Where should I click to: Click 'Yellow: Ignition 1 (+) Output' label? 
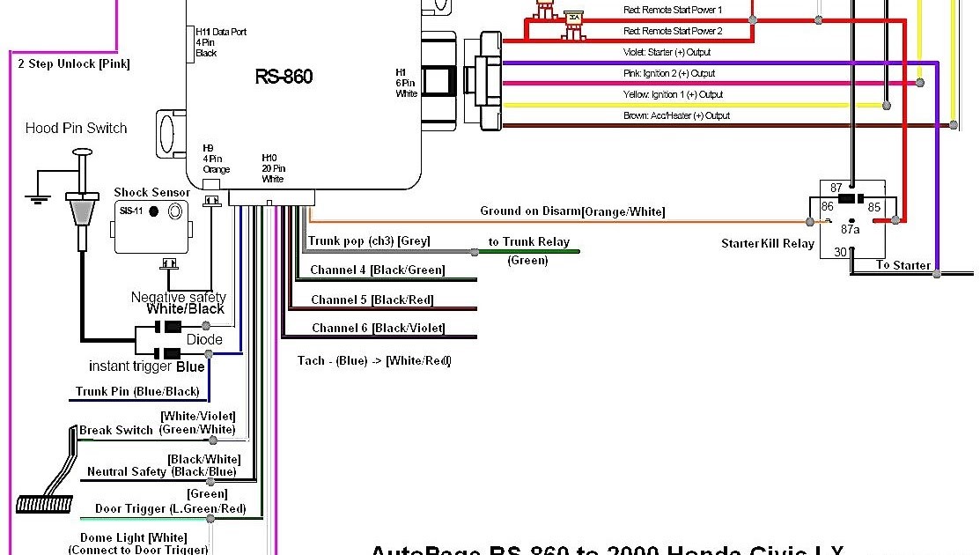pos(673,94)
